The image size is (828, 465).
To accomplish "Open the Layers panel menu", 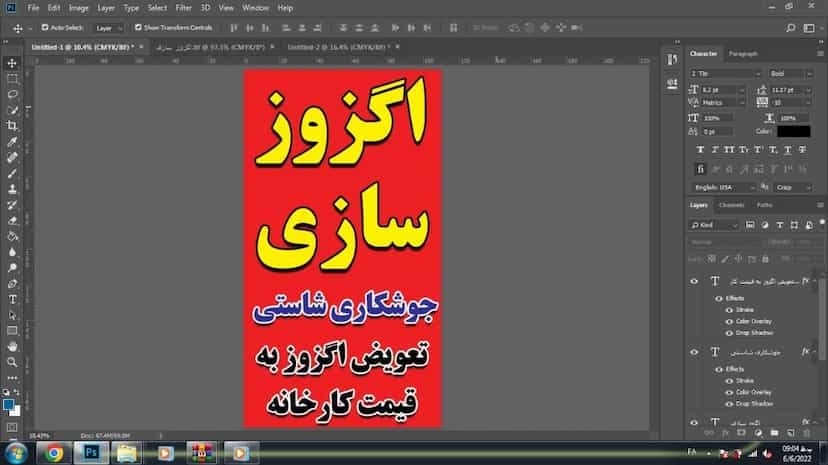I will (820, 205).
